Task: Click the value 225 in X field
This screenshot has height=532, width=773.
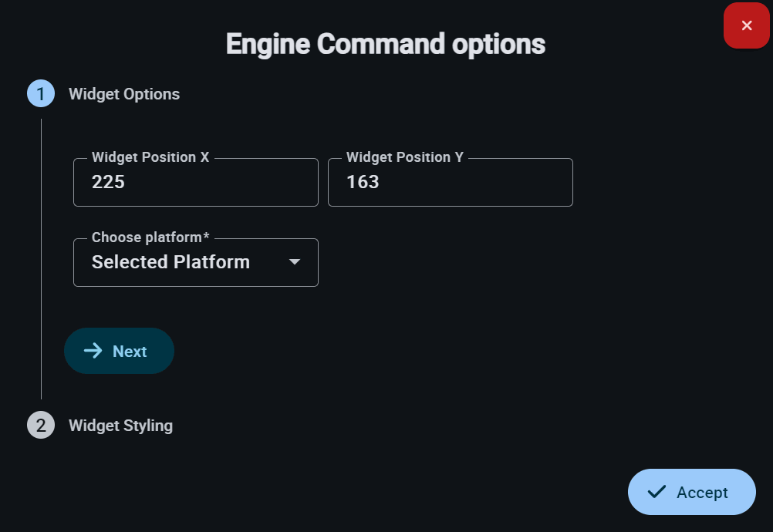Action: tap(108, 183)
